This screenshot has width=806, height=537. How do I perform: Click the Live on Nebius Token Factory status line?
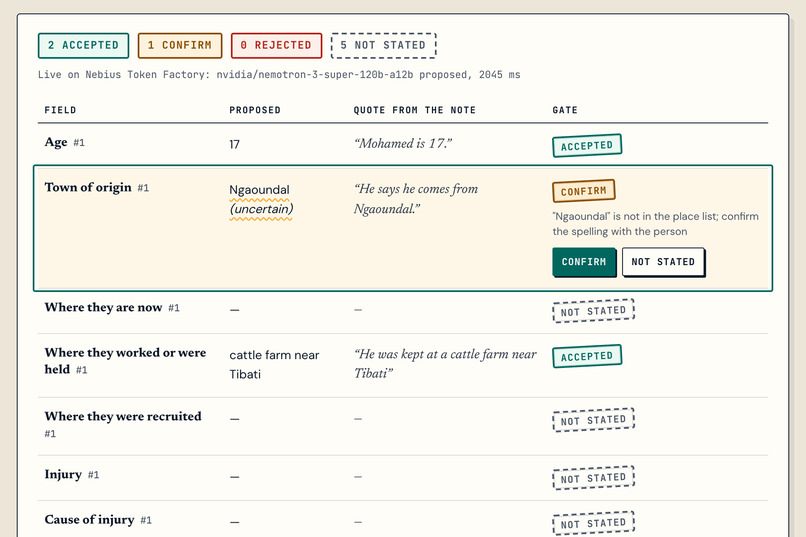click(279, 75)
